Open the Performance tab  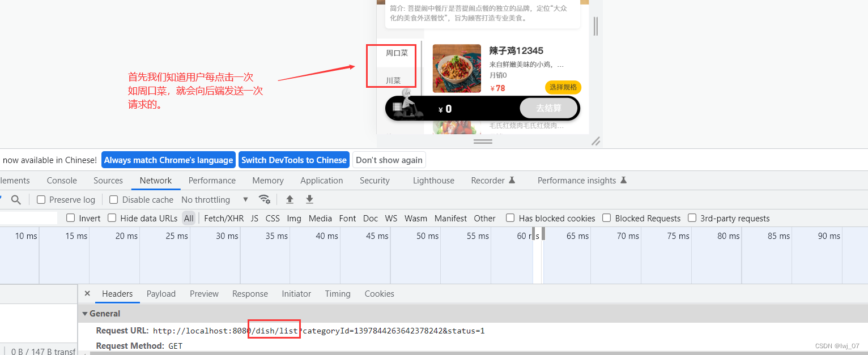(x=212, y=181)
